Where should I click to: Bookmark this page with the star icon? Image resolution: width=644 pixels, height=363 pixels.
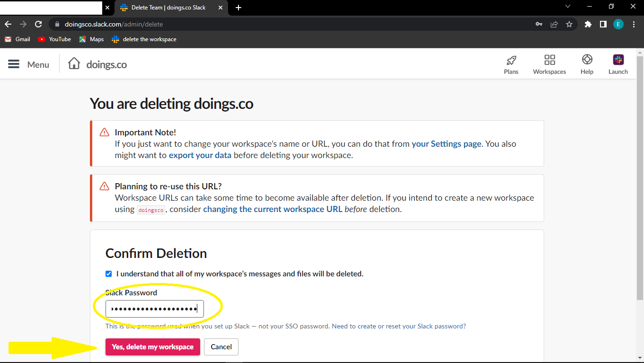569,24
